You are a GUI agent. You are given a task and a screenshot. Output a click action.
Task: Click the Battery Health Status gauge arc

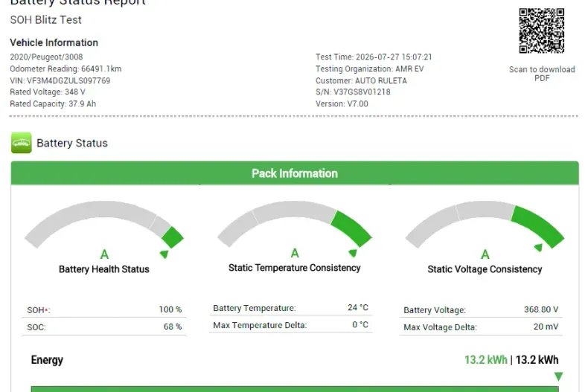pos(104,225)
